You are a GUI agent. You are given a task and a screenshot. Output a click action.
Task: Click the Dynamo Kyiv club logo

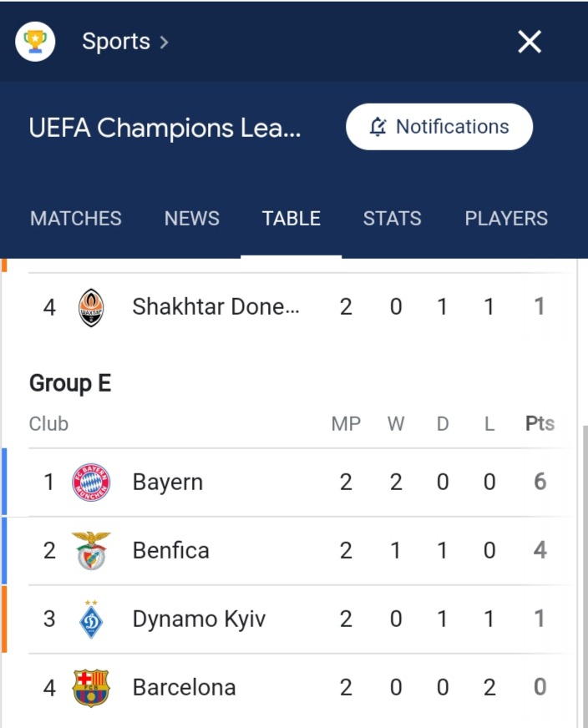(91, 619)
